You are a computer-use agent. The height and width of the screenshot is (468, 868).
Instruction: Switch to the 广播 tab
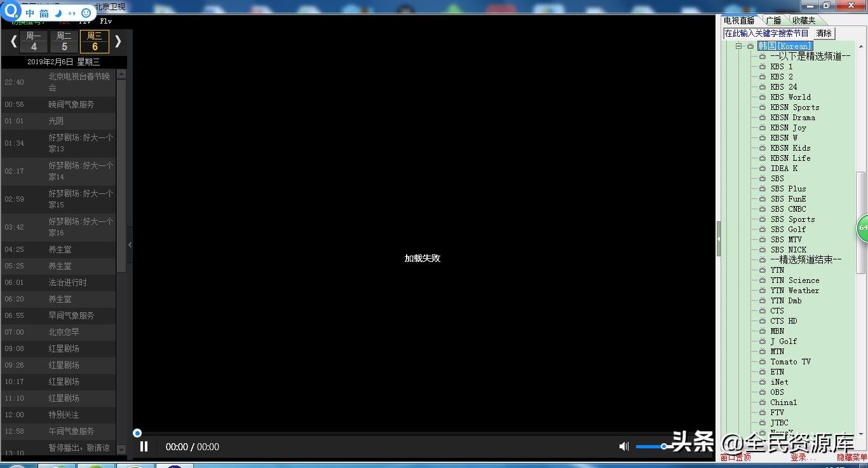point(773,20)
